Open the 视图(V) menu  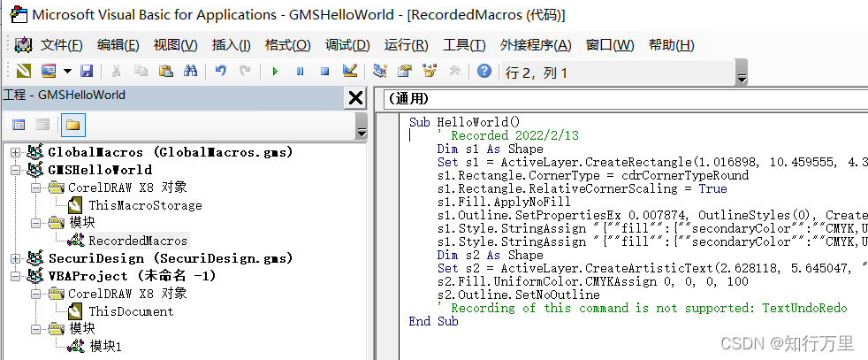[176, 45]
